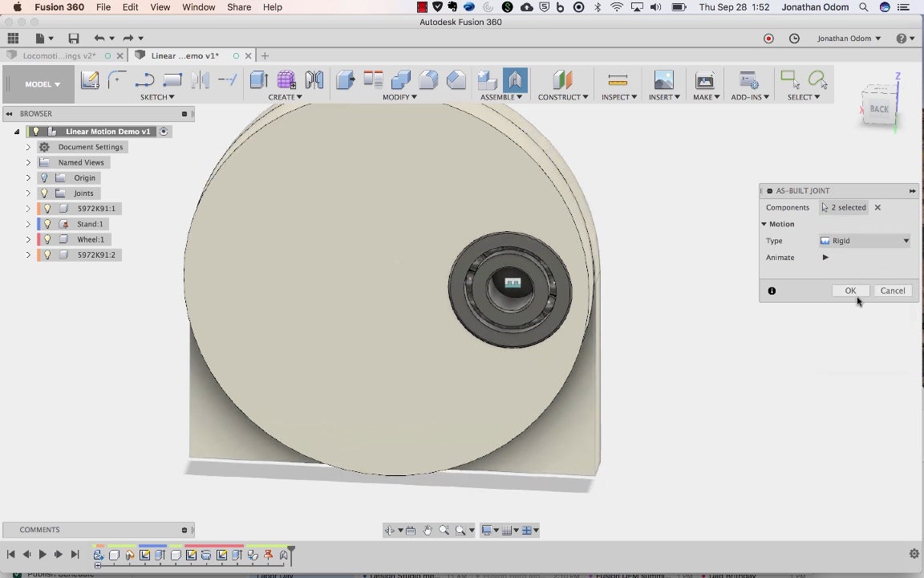Switch to the Locomoti...ings v2 tab
Image resolution: width=924 pixels, height=578 pixels.
(x=59, y=55)
